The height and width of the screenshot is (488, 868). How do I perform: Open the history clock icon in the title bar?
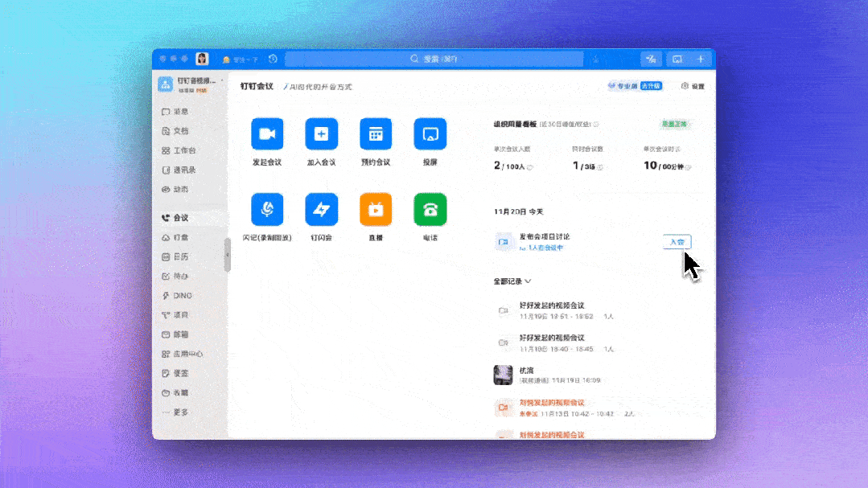tap(273, 59)
